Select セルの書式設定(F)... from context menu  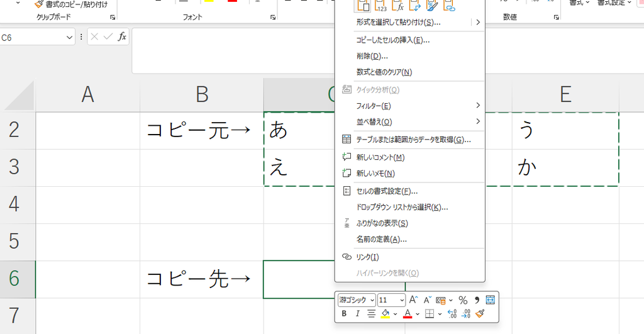click(x=410, y=191)
